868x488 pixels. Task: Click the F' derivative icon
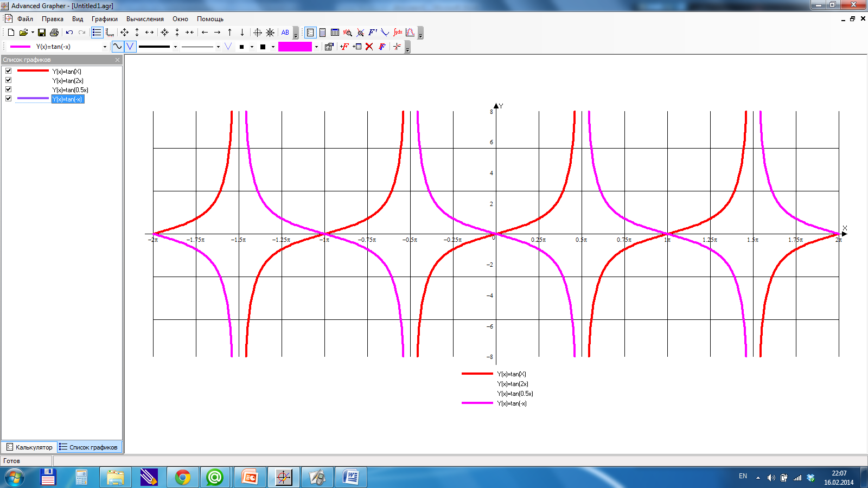(x=373, y=33)
